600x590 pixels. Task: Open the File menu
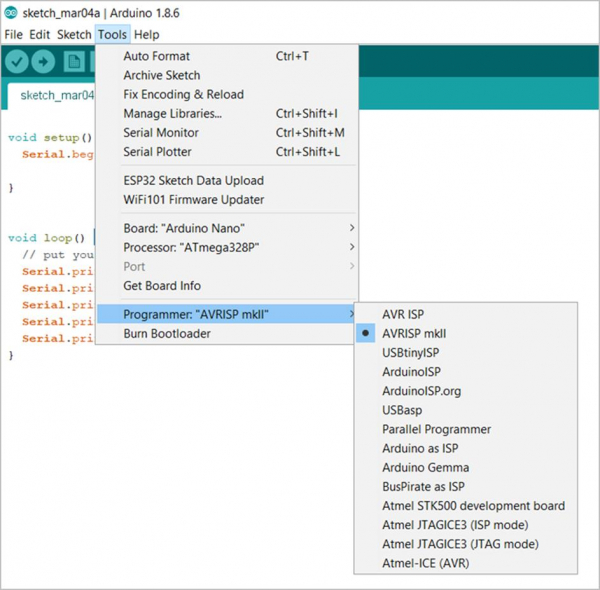[13, 34]
